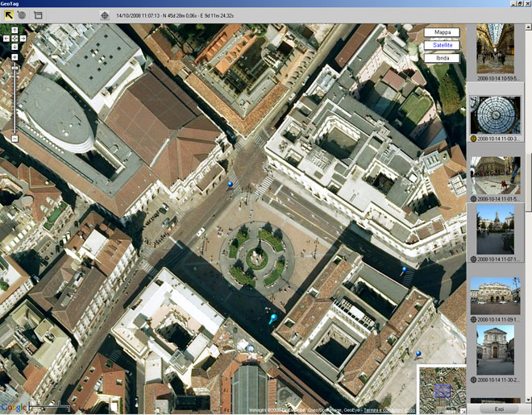The image size is (532, 415).
Task: Click the globe icon in the toolbar
Action: coord(23,15)
